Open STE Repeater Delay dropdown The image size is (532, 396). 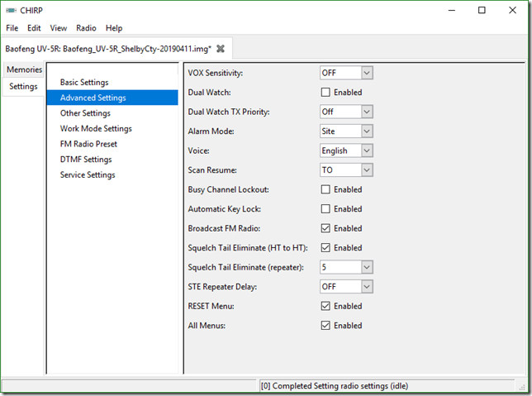pyautogui.click(x=346, y=286)
